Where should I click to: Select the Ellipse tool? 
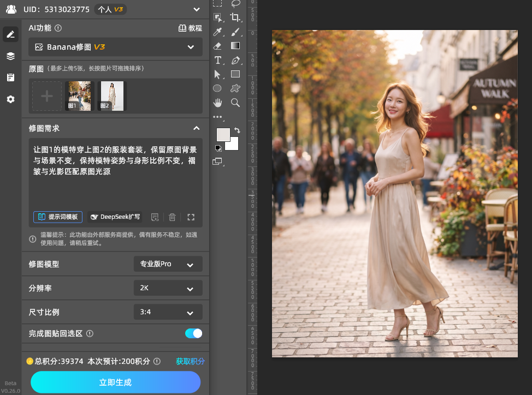pos(217,88)
